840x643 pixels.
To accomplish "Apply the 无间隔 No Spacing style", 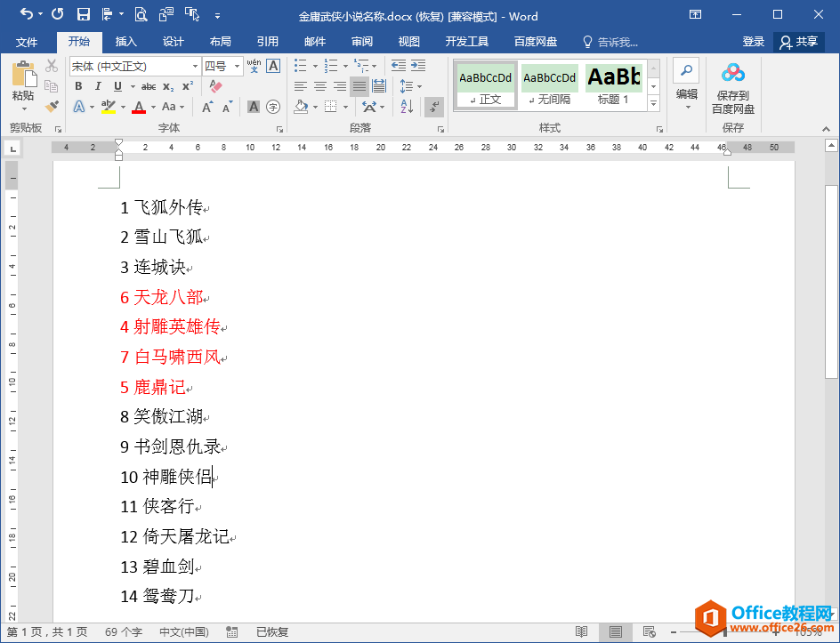I will (550, 85).
